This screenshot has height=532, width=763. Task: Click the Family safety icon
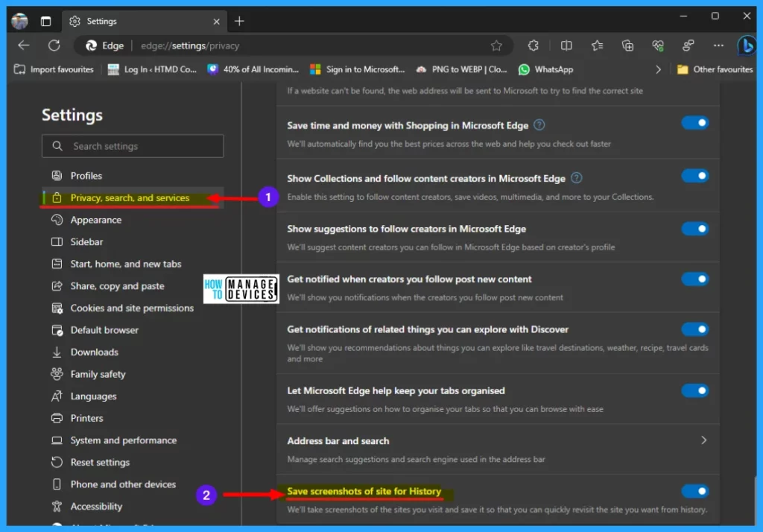tap(57, 374)
